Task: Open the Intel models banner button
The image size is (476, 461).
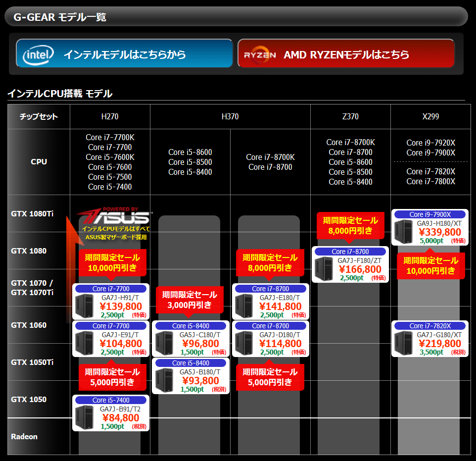Action: 125,53
